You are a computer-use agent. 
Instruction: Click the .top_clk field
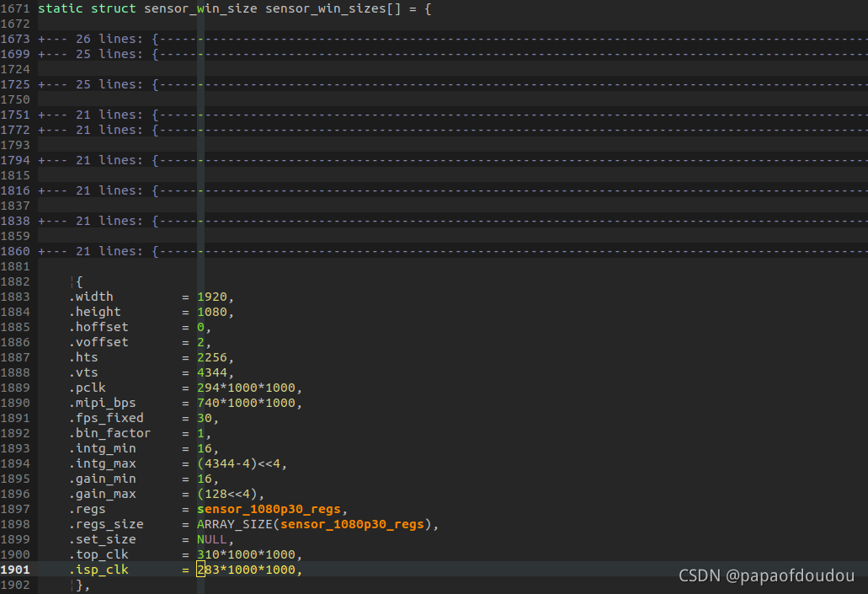pyautogui.click(x=99, y=554)
